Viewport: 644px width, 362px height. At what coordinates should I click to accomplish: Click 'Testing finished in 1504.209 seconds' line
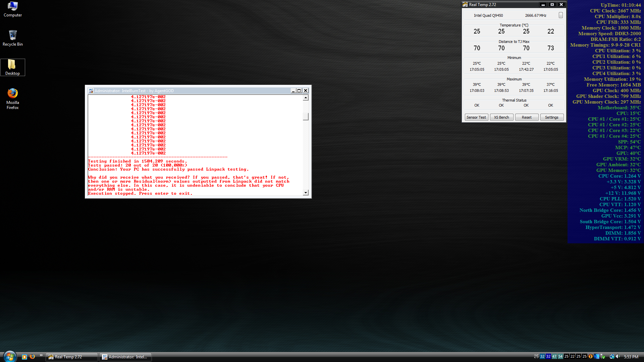tap(138, 161)
